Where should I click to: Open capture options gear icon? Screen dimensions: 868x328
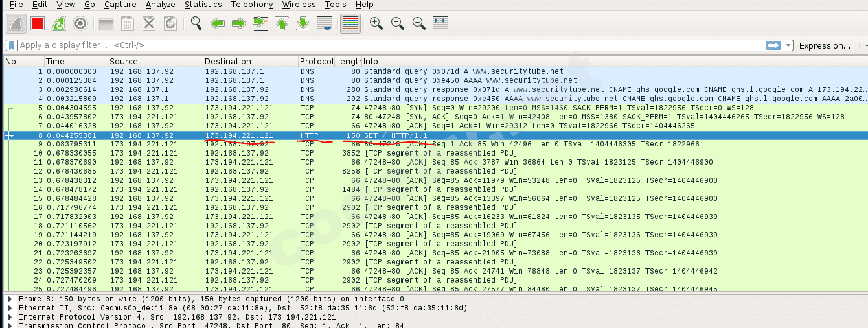pyautogui.click(x=80, y=24)
